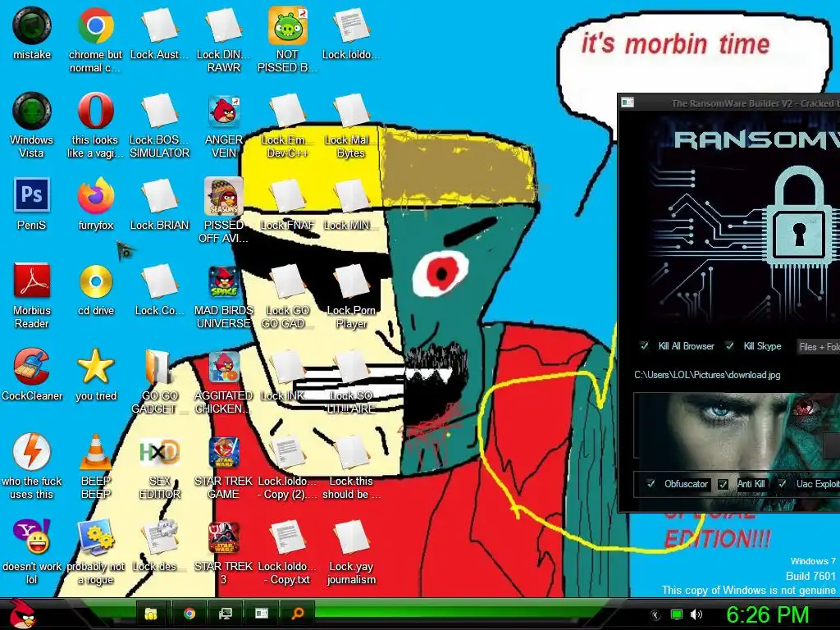Select the Lock.DIN RAWR file icon
The width and height of the screenshot is (840, 630).
(x=223, y=25)
